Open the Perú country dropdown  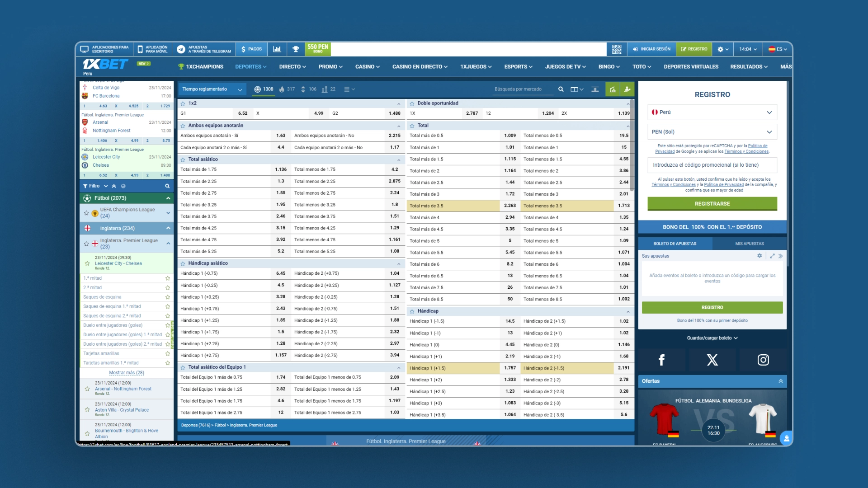tap(712, 113)
